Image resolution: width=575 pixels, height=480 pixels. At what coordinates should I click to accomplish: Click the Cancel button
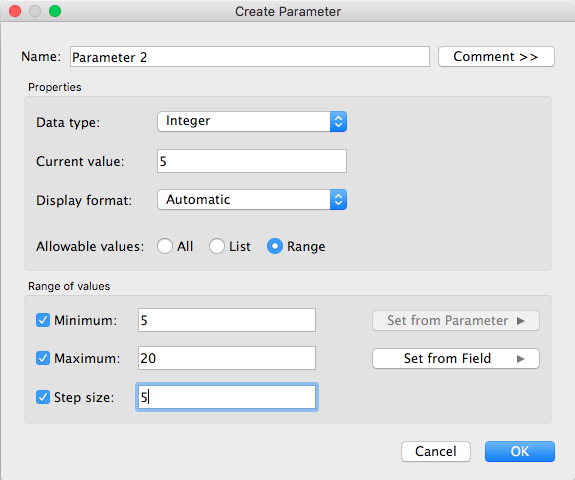436,451
